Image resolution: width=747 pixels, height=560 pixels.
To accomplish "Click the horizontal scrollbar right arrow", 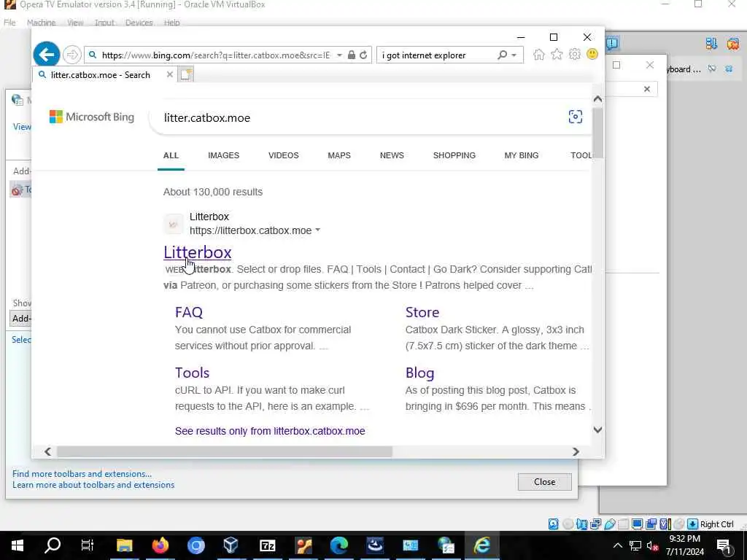I will [576, 451].
